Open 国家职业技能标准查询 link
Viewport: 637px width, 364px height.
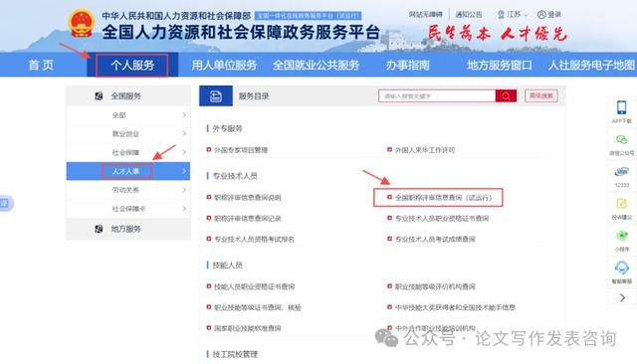point(248,328)
